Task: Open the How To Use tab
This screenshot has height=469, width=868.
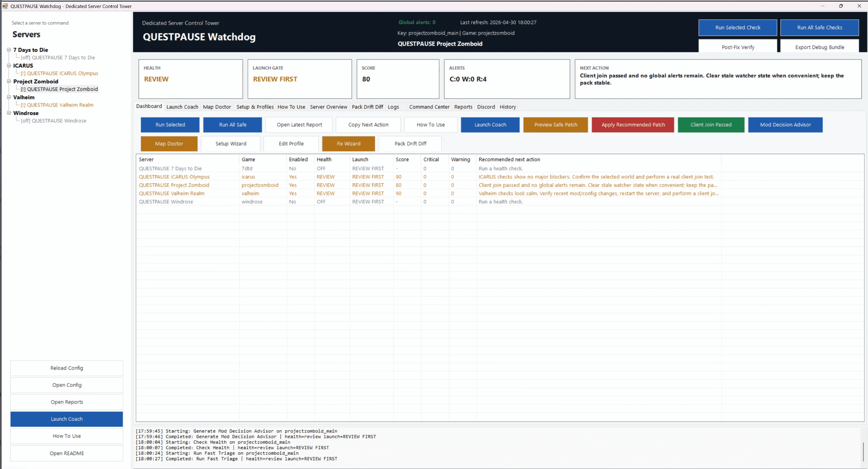Action: point(291,107)
